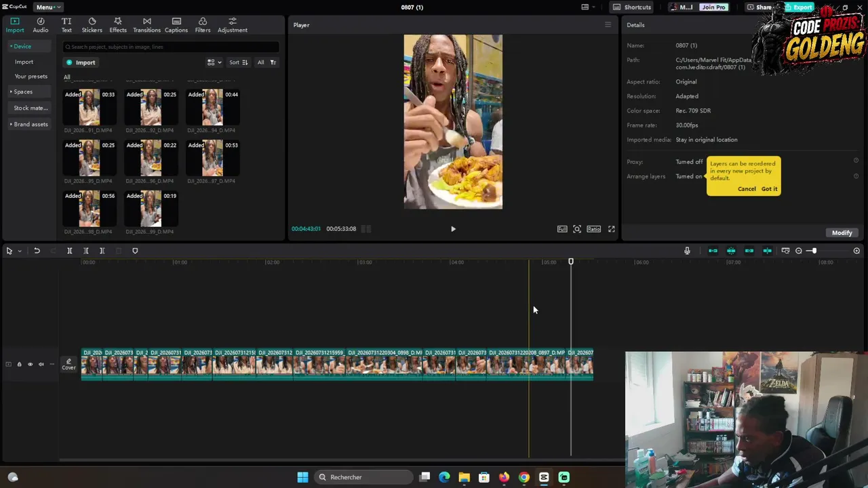
Task: Choose the Select cursor tool
Action: 9,251
